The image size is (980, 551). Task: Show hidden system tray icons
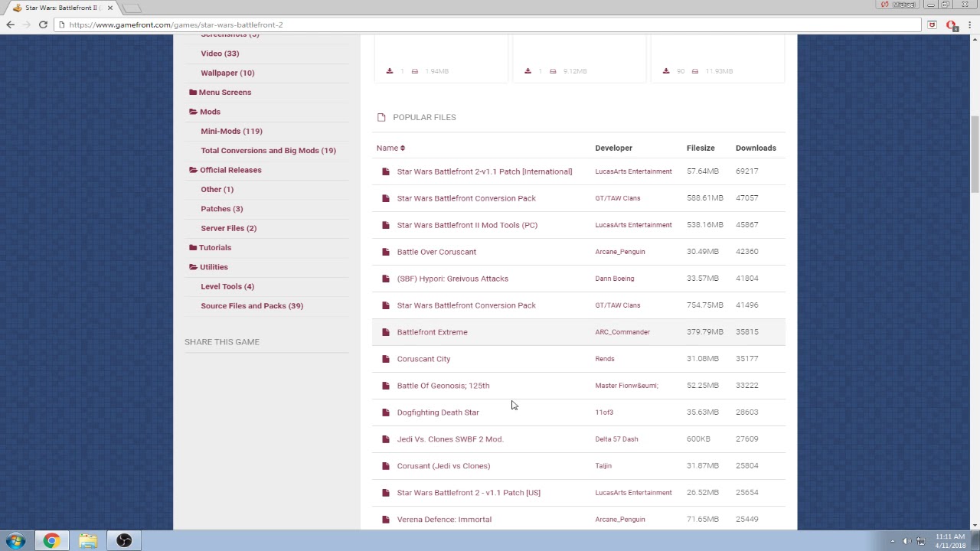[892, 541]
